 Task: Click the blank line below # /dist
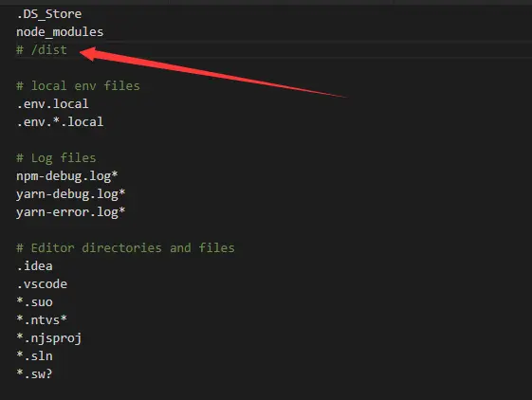point(266,68)
